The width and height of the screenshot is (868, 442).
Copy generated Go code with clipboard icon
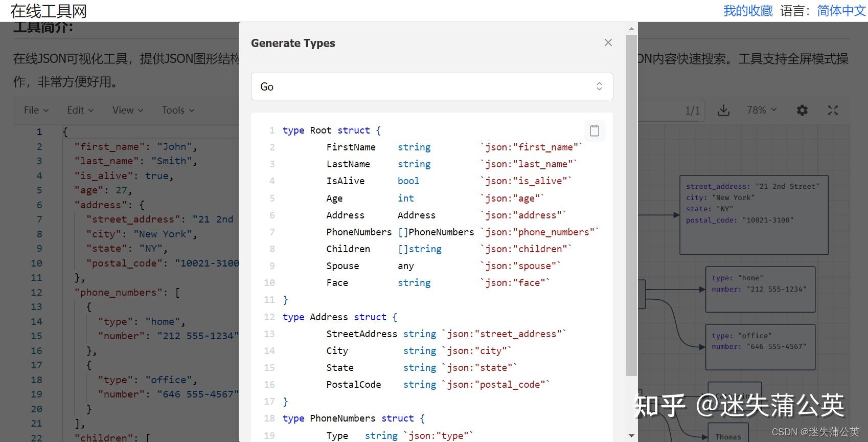595,131
